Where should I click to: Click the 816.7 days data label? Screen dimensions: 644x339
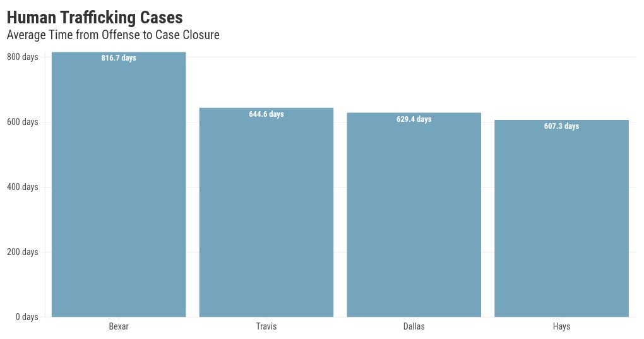point(119,58)
